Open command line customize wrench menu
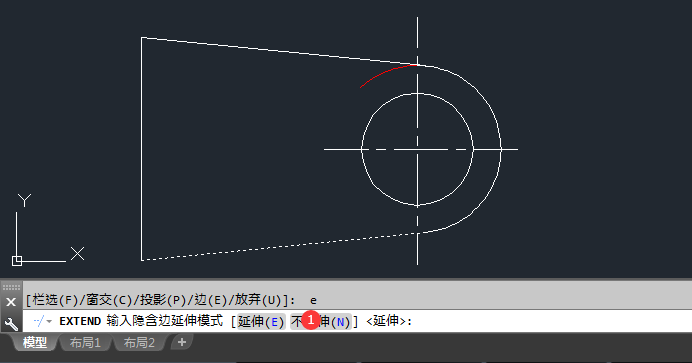This screenshot has width=692, height=363. coord(11,325)
